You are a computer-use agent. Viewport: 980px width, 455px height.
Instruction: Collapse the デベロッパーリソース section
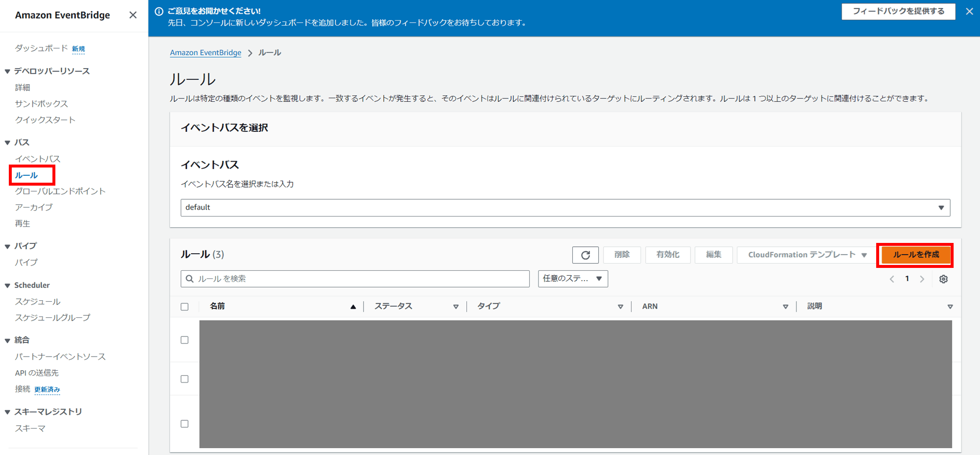point(7,72)
